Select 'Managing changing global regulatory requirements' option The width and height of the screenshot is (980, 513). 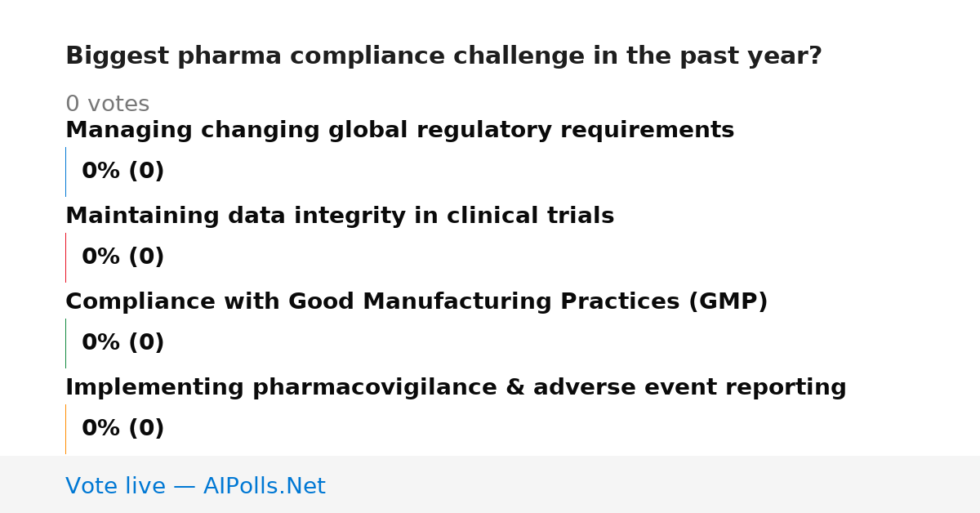pyautogui.click(x=399, y=131)
